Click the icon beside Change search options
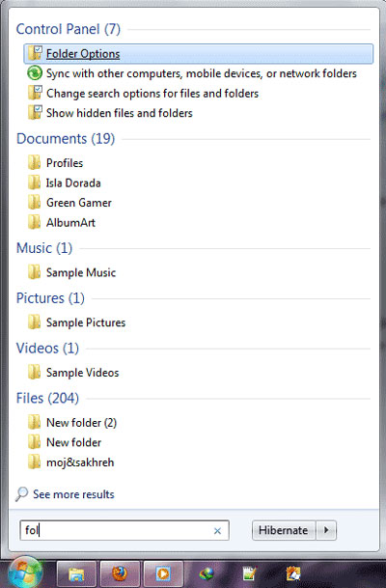Image resolution: width=386 pixels, height=588 pixels. pyautogui.click(x=35, y=93)
